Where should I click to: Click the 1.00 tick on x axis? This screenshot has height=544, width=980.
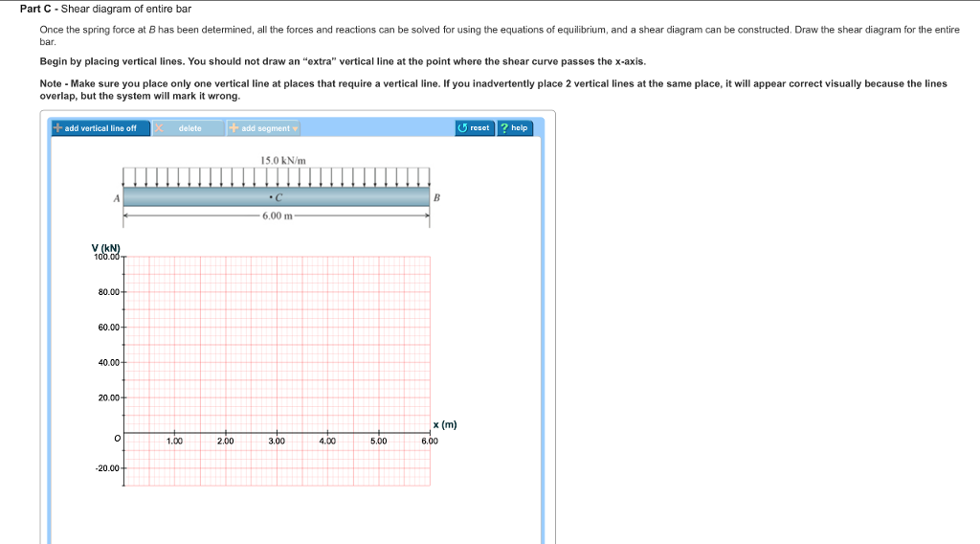174,442
